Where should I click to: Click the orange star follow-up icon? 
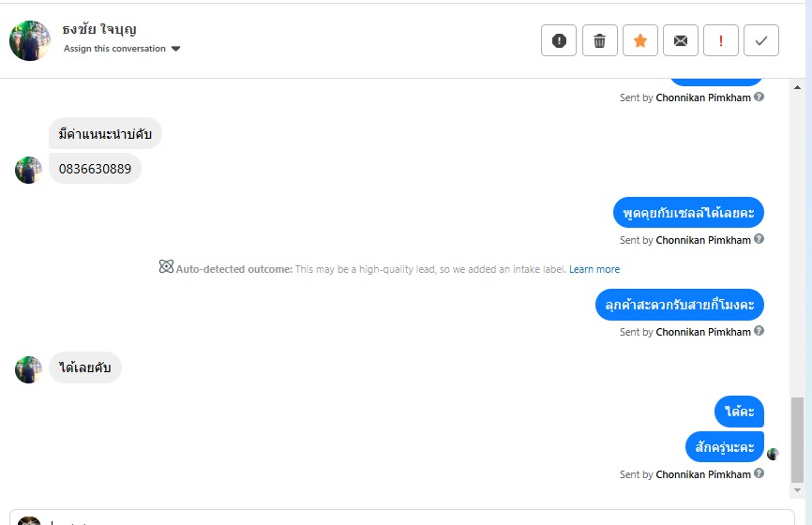640,40
